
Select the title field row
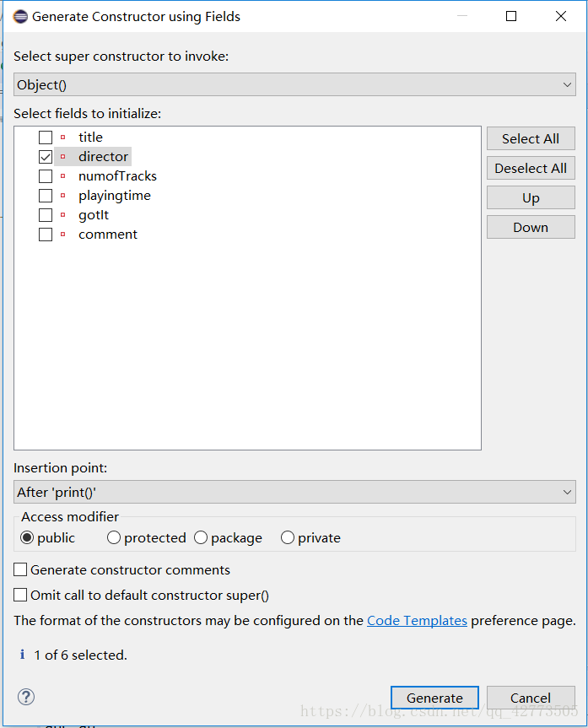[90, 138]
